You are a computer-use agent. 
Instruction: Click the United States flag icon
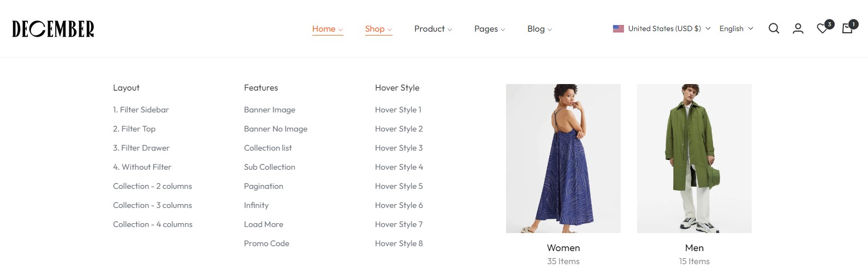coord(618,28)
